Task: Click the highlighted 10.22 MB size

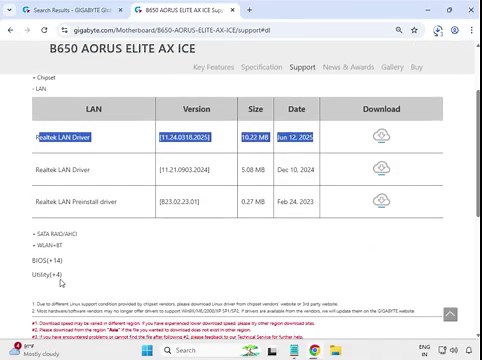Action: 255,137
